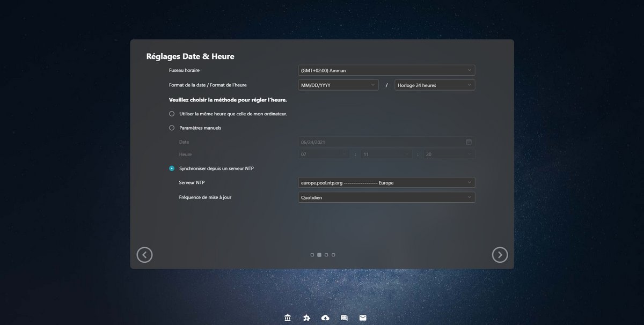Click the puzzle piece plugin icon

306,317
